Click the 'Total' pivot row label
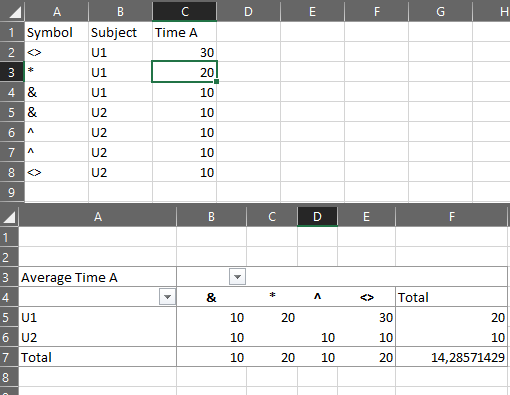 click(x=97, y=357)
